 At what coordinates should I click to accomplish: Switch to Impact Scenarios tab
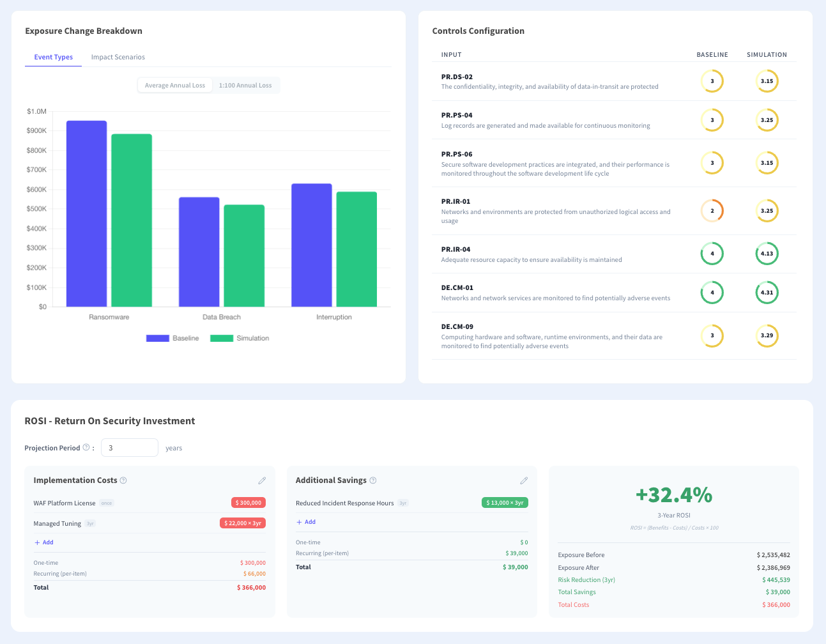click(118, 57)
